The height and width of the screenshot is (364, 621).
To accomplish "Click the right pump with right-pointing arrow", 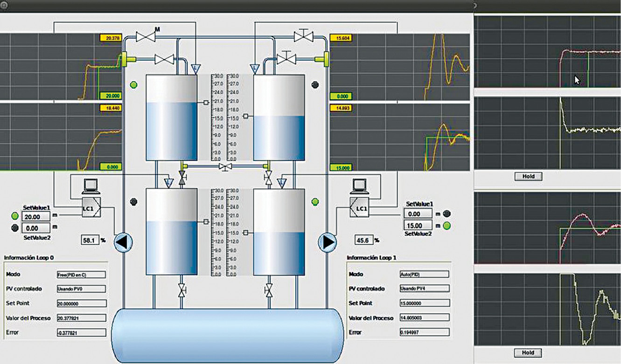I will click(328, 242).
